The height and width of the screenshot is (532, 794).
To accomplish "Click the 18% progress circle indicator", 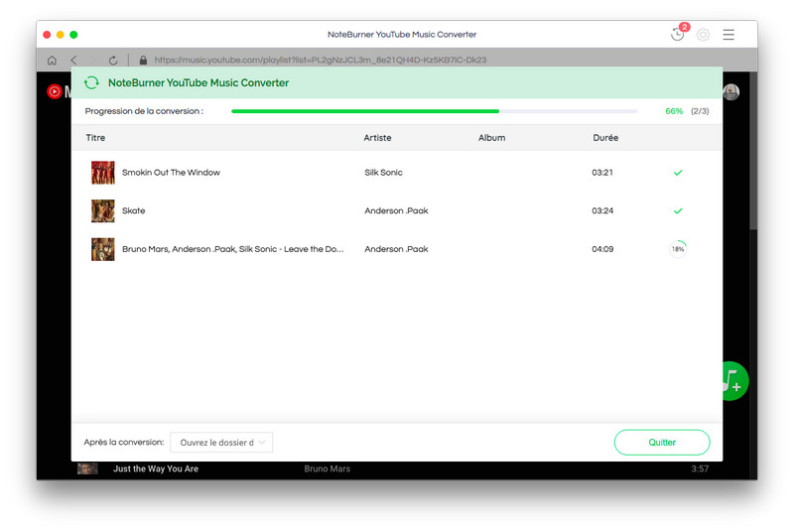I will 678,249.
